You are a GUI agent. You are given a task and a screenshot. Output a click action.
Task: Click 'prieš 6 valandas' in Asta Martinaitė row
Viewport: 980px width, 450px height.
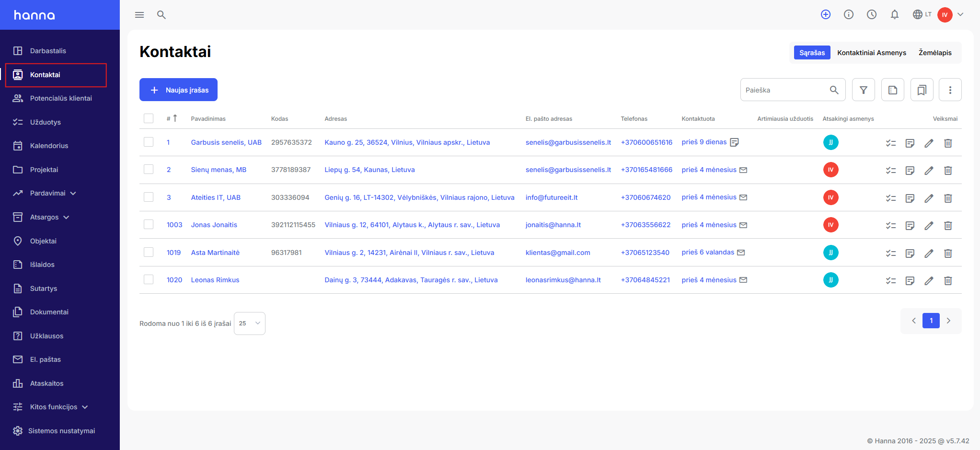click(708, 252)
